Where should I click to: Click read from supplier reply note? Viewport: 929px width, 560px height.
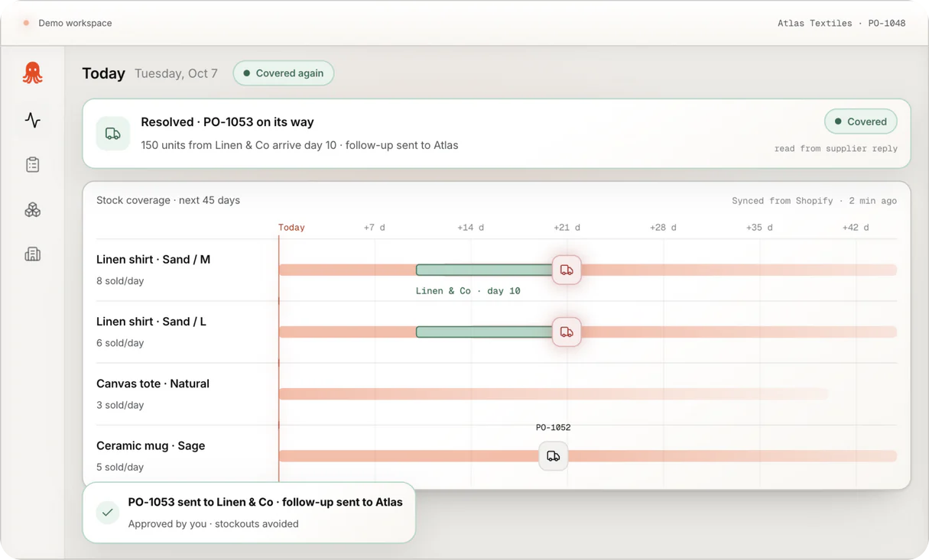pyautogui.click(x=836, y=148)
